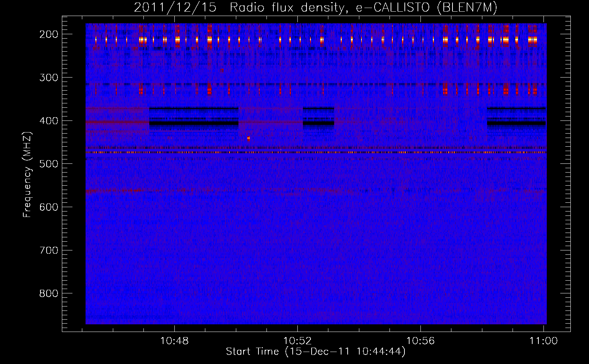Click the 600 frequency tick label
The image size is (589, 364).
point(48,207)
